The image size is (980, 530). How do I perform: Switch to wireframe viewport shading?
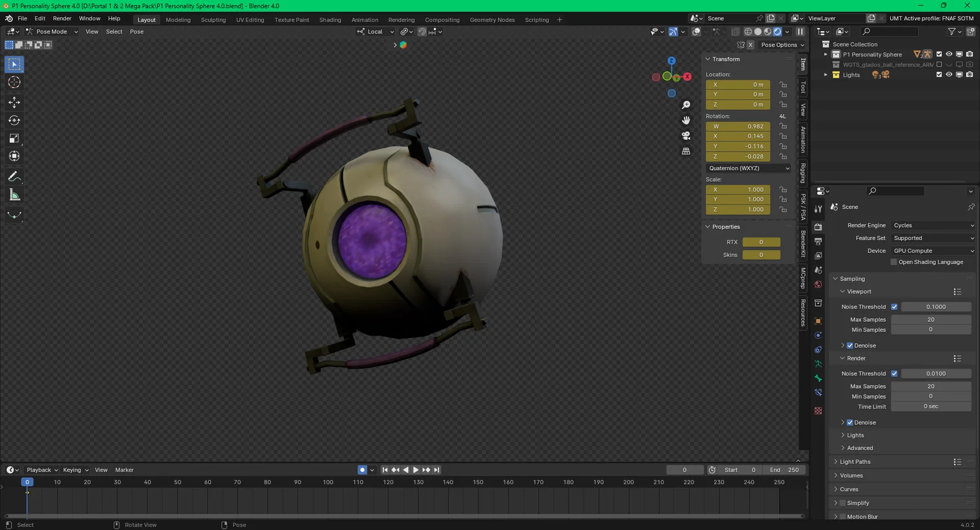748,32
